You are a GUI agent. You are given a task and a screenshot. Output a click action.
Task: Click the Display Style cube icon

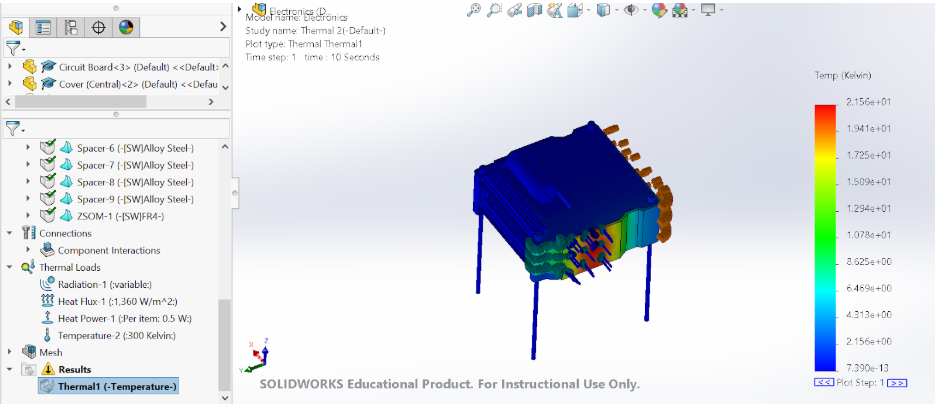point(604,10)
